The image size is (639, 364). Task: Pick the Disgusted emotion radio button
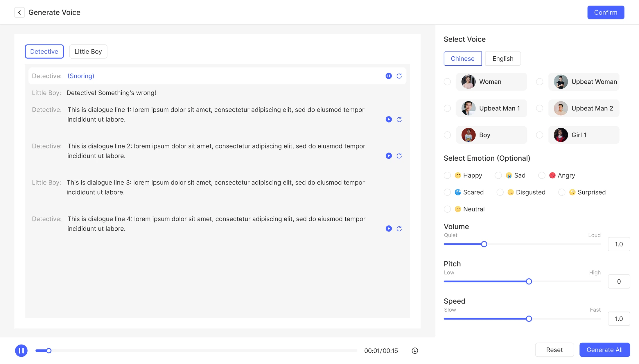500,192
